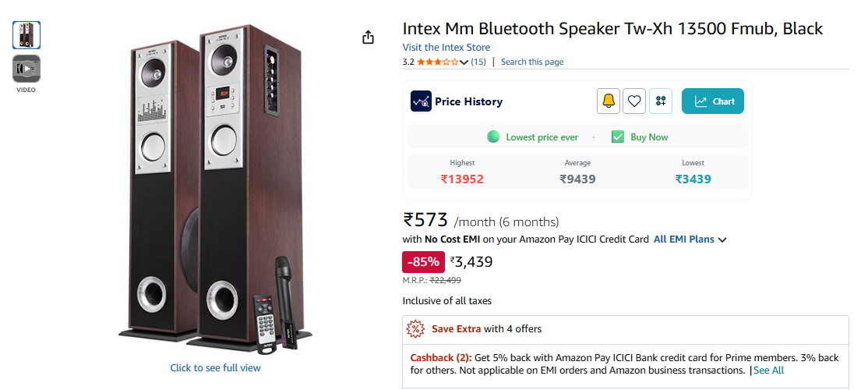This screenshot has width=868, height=390.
Task: Click to see full view of image
Action: pos(216,367)
